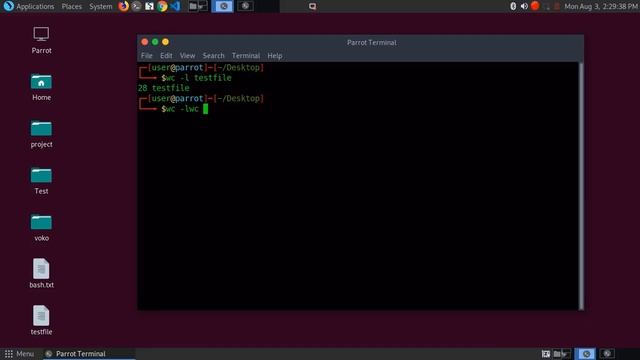The height and width of the screenshot is (360, 640).
Task: Open the Parrot computer desktop icon
Action: [41, 40]
